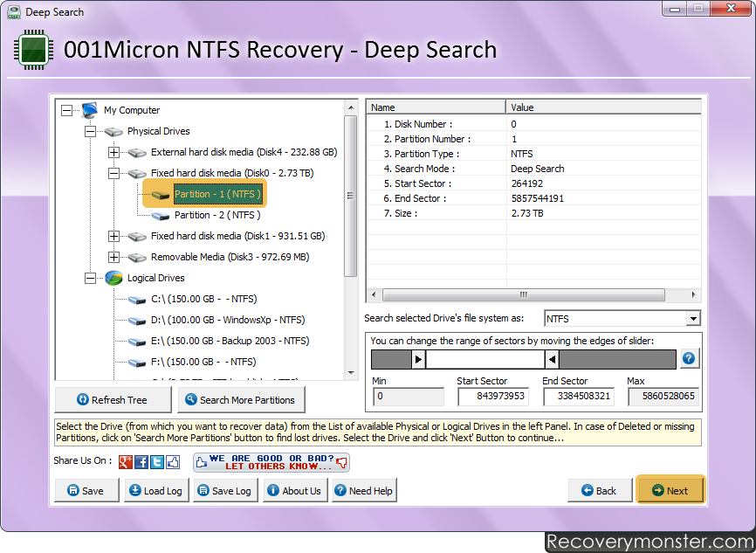Image resolution: width=756 pixels, height=553 pixels.
Task: Open the file system NTFS dropdown
Action: point(692,319)
